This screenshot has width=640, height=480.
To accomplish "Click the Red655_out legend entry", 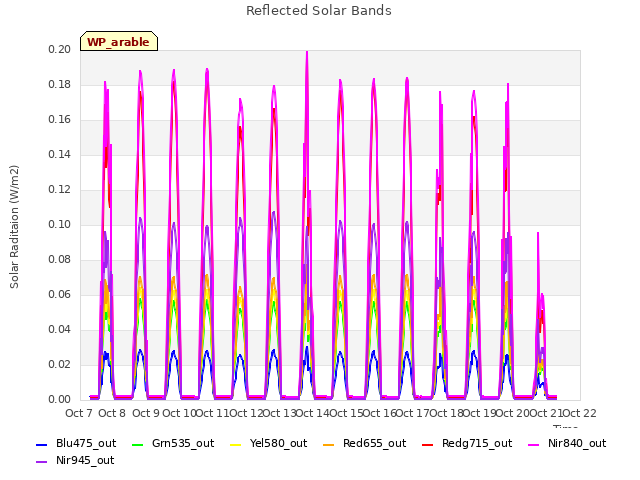I will (x=364, y=443).
